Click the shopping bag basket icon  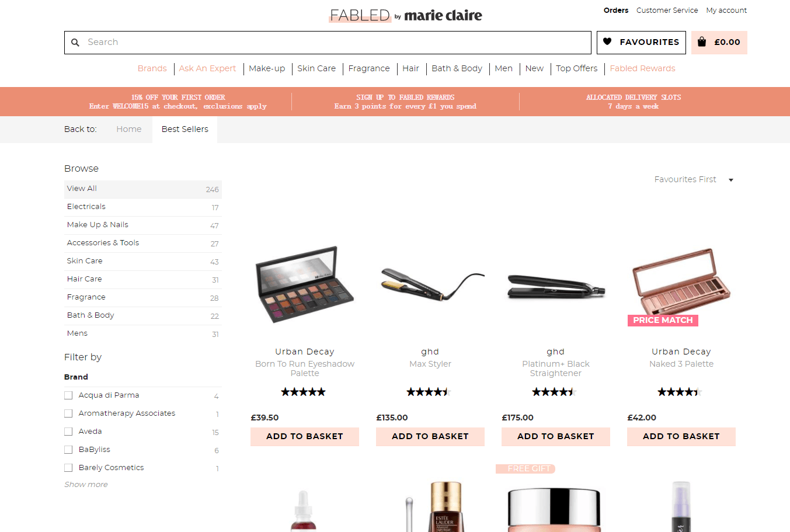tap(702, 42)
